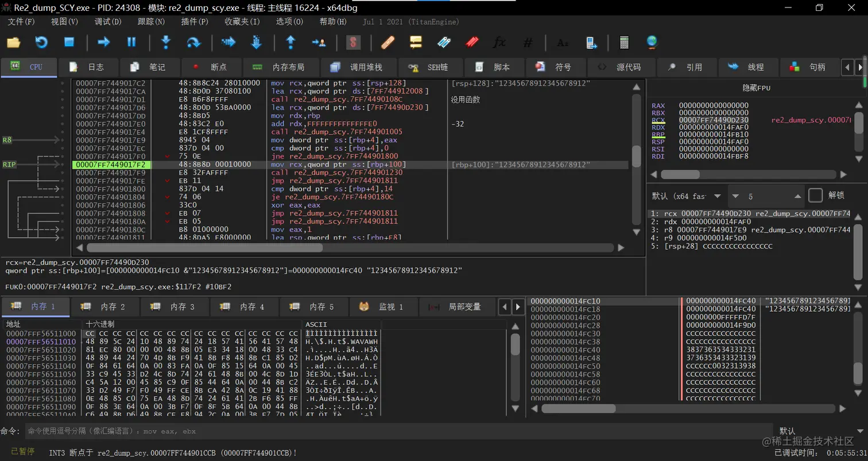Open calling convention dropdown 默认 (x64 fastcall)
This screenshot has width=868, height=461.
687,196
